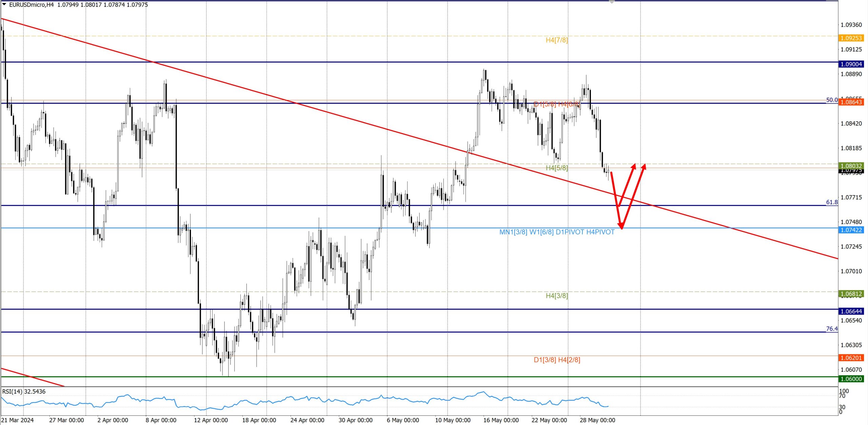This screenshot has height=425, width=868.
Task: Click the D1[3/8] H4[2/8] label
Action: (556, 360)
